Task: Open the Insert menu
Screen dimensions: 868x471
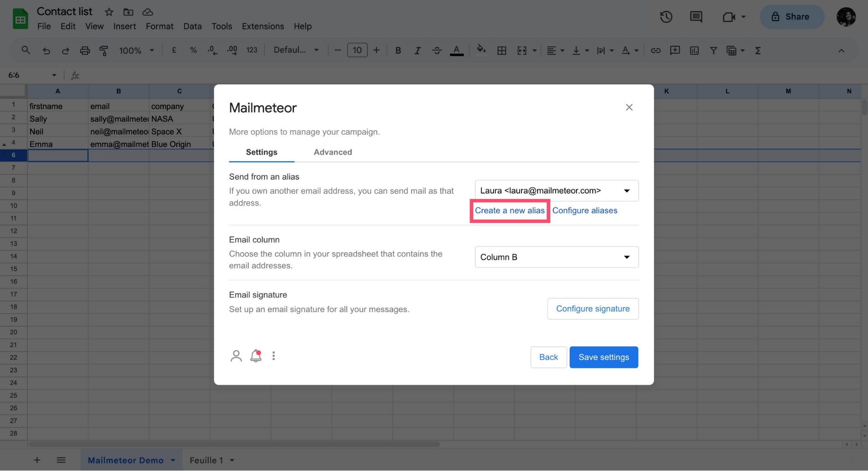Action: (x=124, y=26)
